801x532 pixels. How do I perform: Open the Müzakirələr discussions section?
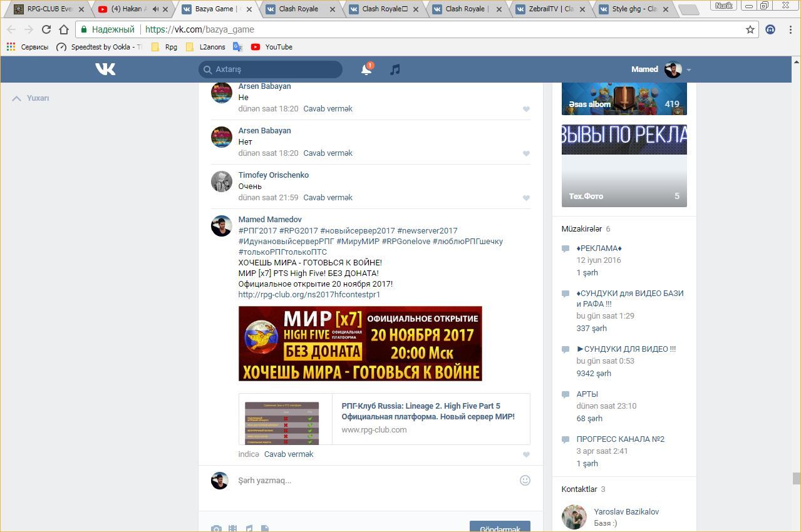[x=582, y=229]
